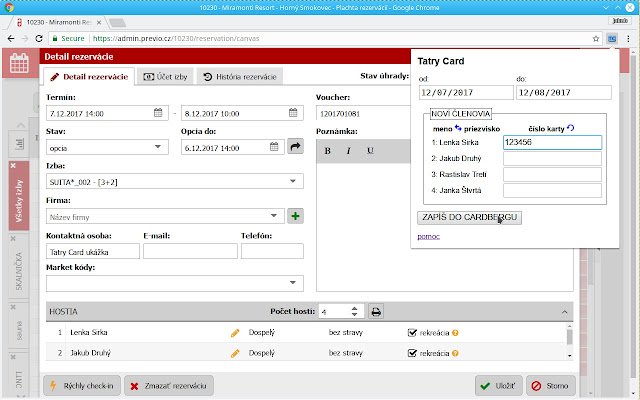Viewport: 640px width, 400px height.
Task: Switch to História rezervácie tab
Action: tap(240, 77)
